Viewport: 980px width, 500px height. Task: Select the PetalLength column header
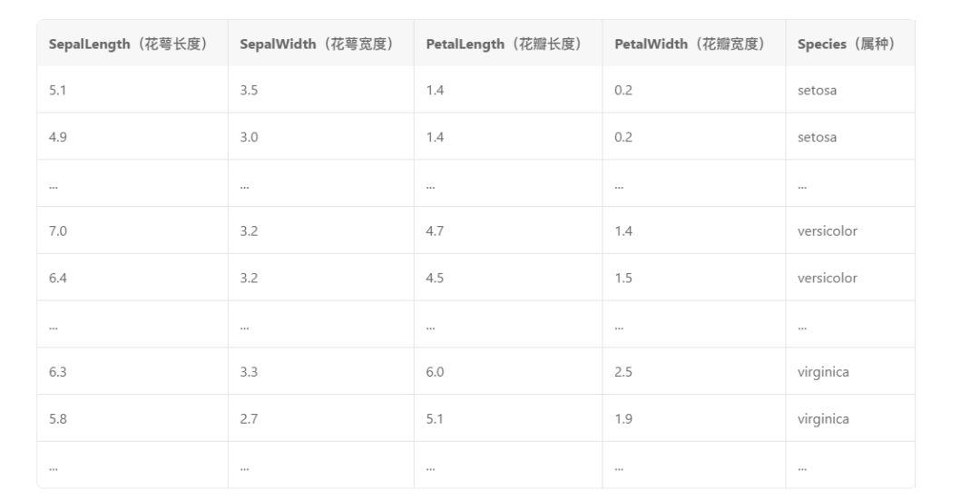[x=504, y=44]
